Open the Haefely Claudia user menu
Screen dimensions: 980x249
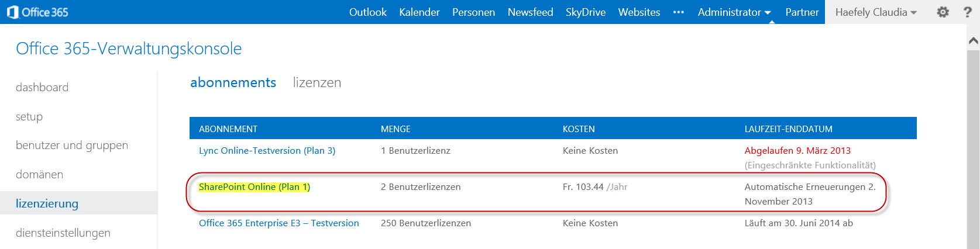(876, 12)
